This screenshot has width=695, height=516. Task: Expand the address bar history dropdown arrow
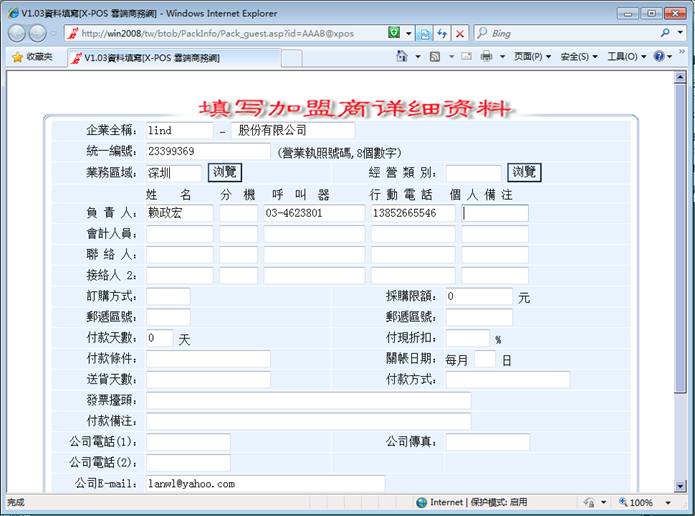click(408, 33)
